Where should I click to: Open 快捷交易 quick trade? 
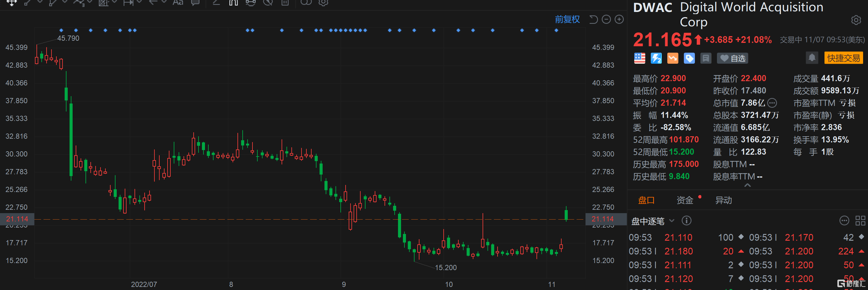(843, 58)
